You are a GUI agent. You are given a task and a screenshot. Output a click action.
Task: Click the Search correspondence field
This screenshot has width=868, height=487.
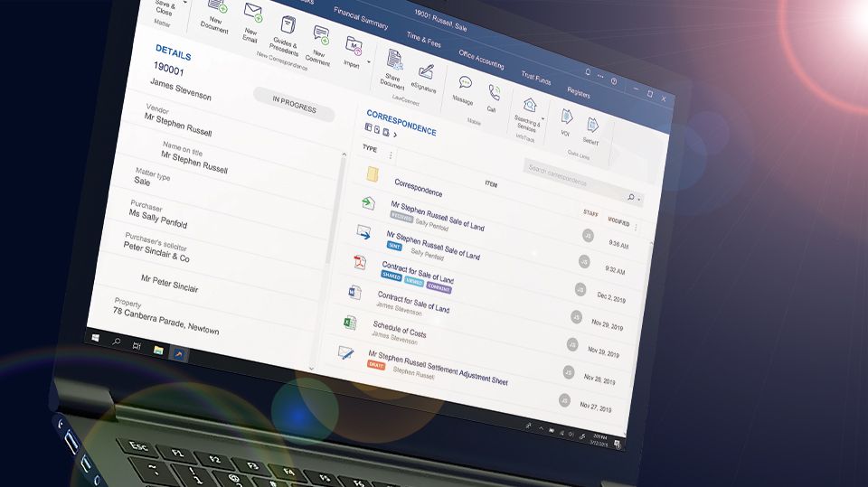tap(570, 176)
